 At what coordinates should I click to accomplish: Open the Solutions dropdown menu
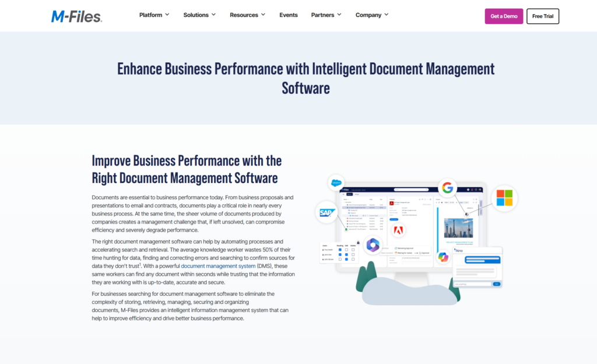[x=199, y=15]
